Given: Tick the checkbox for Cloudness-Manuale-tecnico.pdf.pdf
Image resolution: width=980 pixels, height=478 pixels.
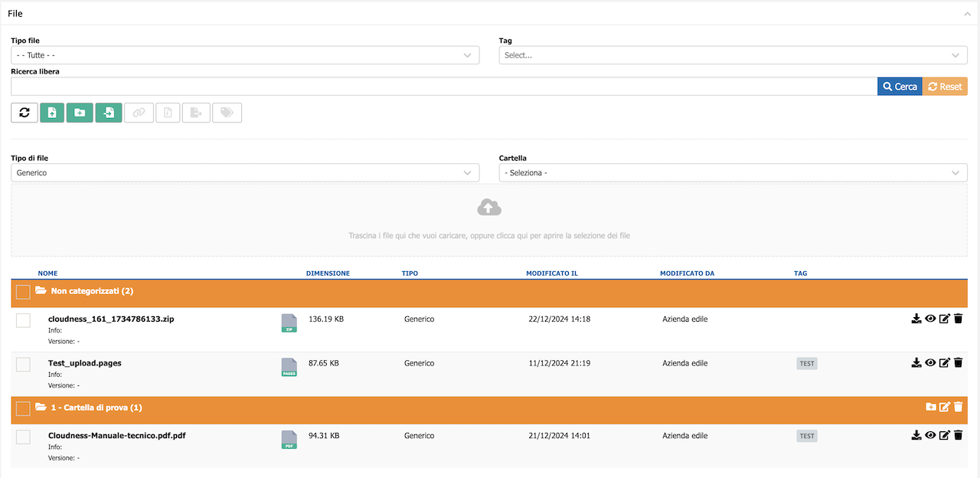Looking at the screenshot, I should pyautogui.click(x=23, y=437).
